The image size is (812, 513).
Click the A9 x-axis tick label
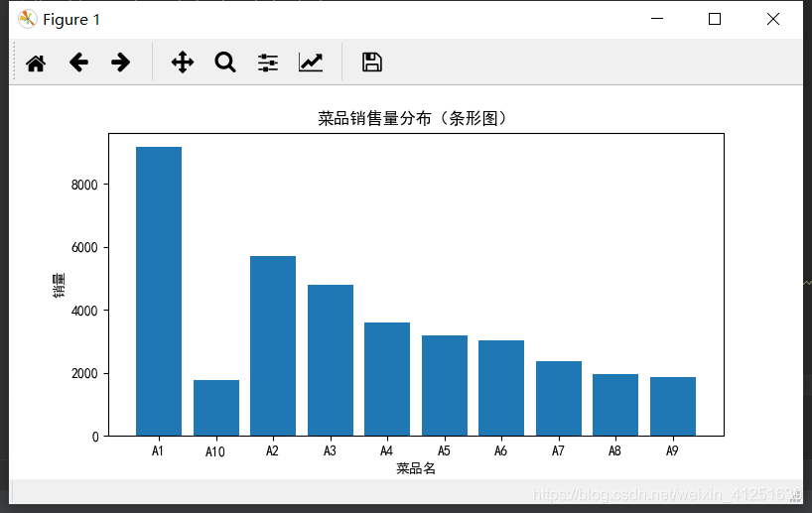pyautogui.click(x=672, y=450)
